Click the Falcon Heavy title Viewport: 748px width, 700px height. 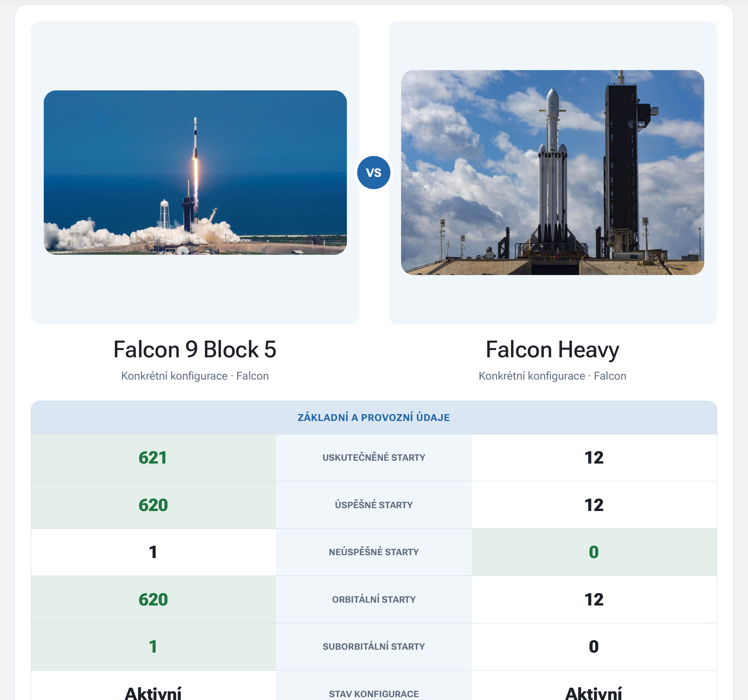(552, 350)
